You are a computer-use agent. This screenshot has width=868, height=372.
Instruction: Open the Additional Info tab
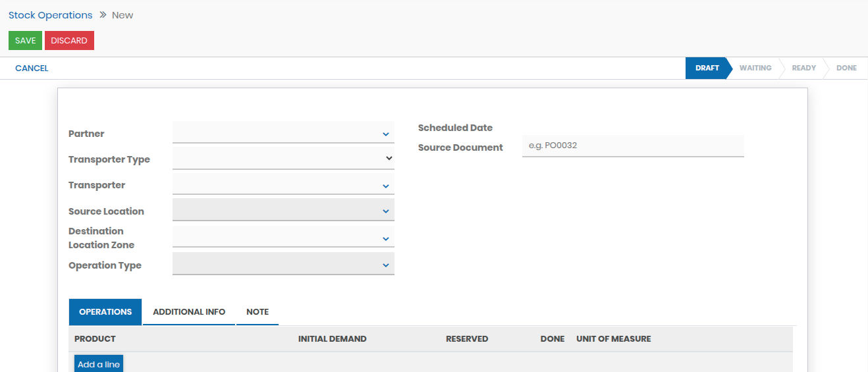[189, 312]
